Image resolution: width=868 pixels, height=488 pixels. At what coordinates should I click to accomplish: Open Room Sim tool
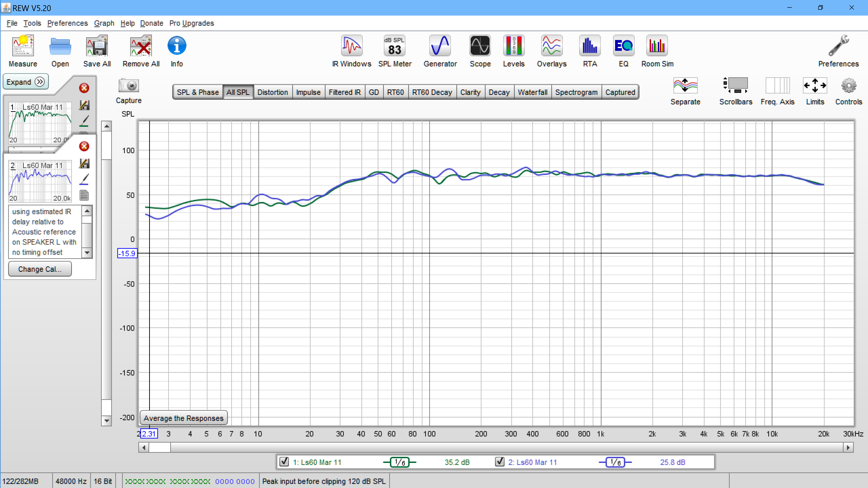pos(657,46)
